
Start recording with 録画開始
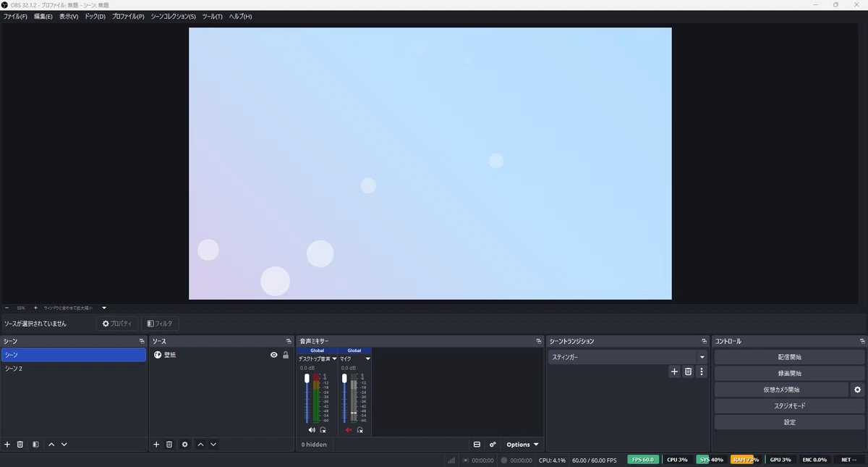790,374
